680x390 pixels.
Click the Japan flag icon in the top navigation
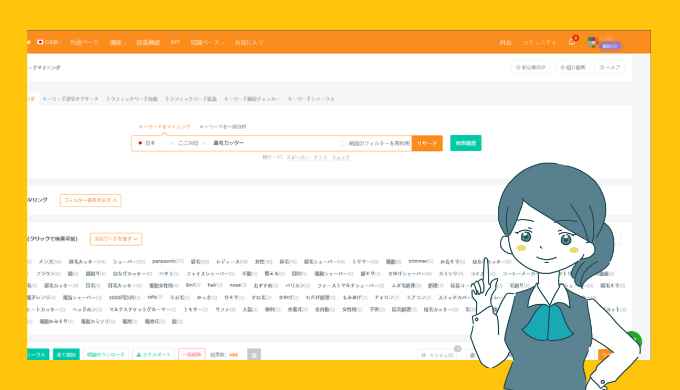pos(40,42)
